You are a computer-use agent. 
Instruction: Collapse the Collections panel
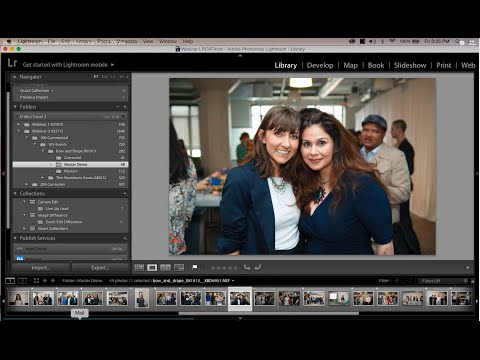[15, 194]
